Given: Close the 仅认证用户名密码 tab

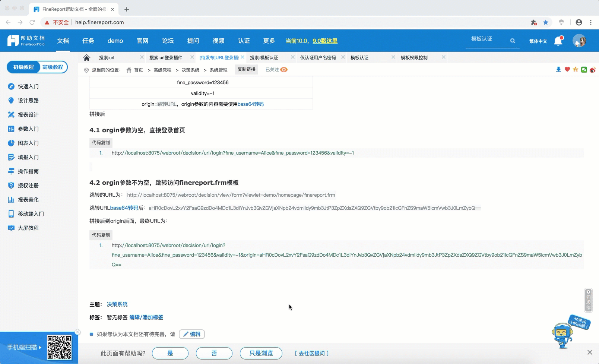Looking at the screenshot, I should tap(343, 57).
